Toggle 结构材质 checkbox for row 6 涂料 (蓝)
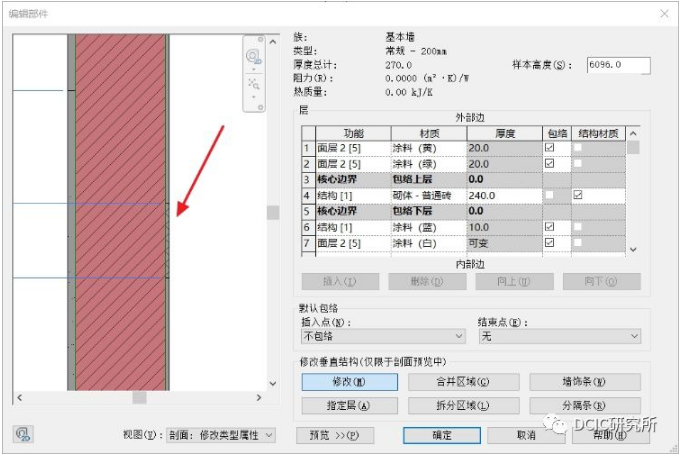683x456 pixels. click(x=578, y=226)
